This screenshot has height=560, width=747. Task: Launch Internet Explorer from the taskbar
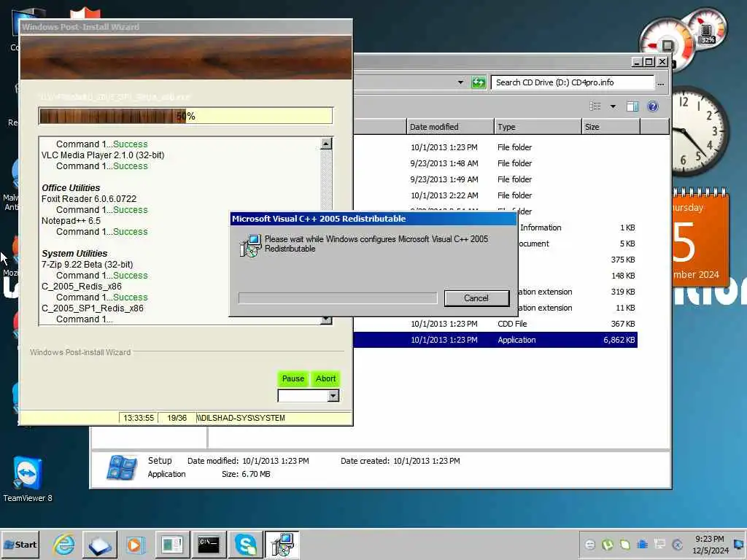[x=64, y=544]
